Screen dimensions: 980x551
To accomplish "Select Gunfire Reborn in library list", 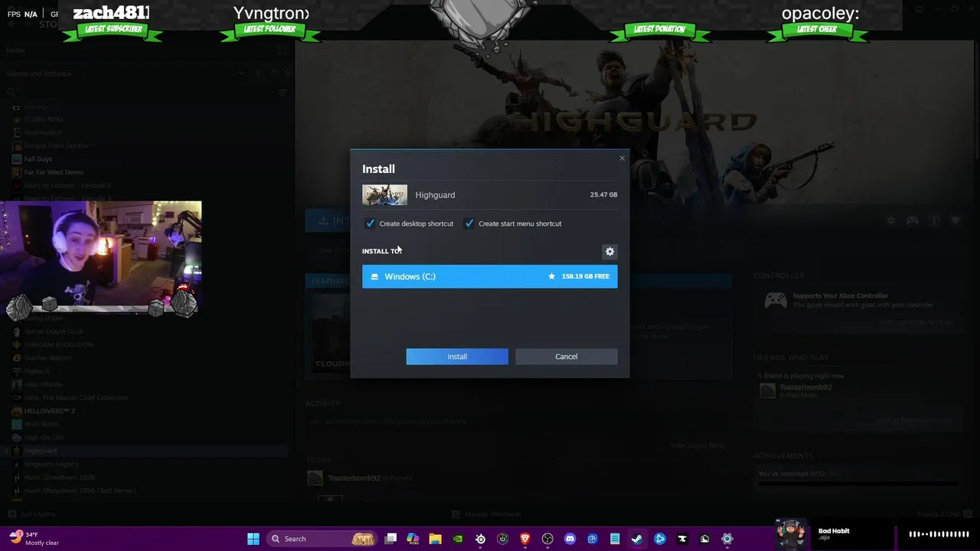I will click(47, 357).
